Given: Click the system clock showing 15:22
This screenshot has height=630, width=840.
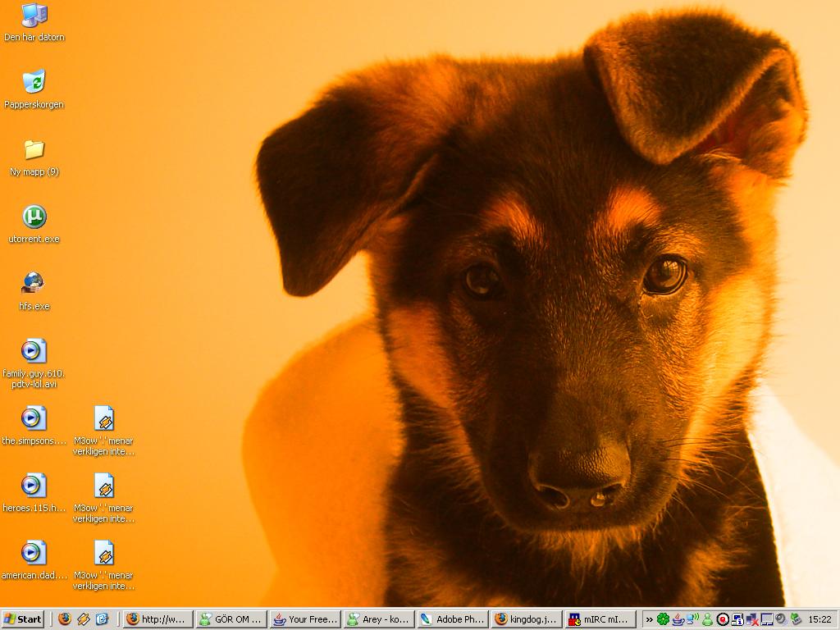Looking at the screenshot, I should [x=819, y=619].
